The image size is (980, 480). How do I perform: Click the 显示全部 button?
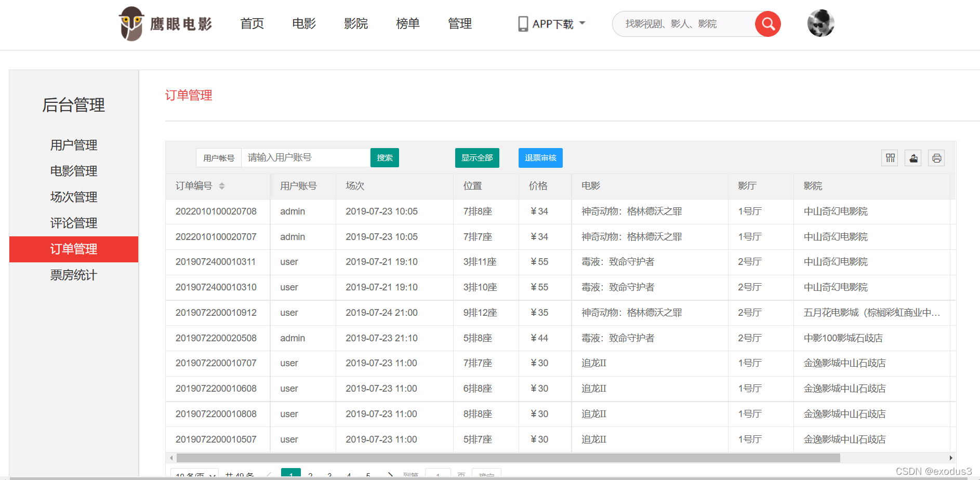click(477, 157)
